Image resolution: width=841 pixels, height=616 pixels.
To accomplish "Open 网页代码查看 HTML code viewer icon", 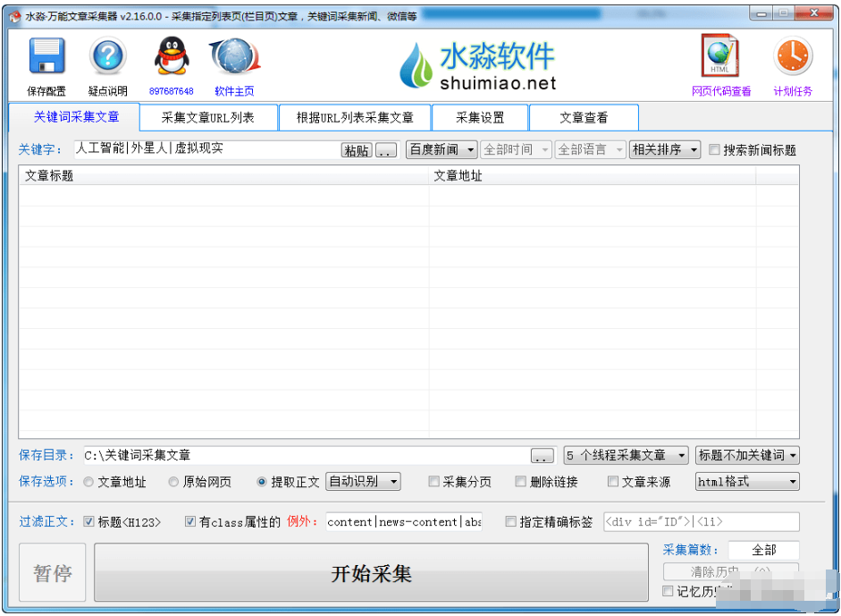I will pyautogui.click(x=719, y=56).
